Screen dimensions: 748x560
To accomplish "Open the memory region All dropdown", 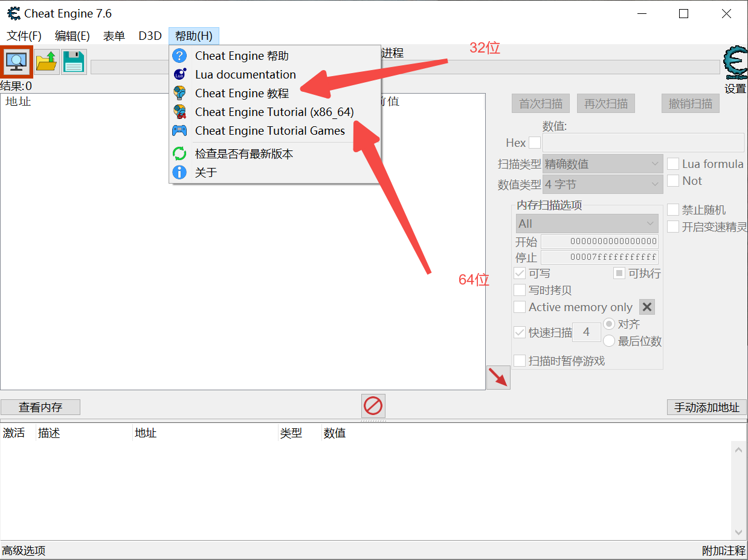I will point(587,224).
